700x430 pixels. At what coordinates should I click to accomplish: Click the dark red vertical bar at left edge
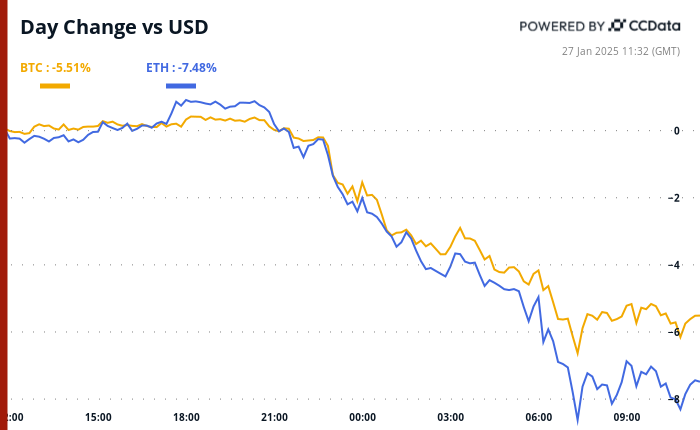(3, 215)
